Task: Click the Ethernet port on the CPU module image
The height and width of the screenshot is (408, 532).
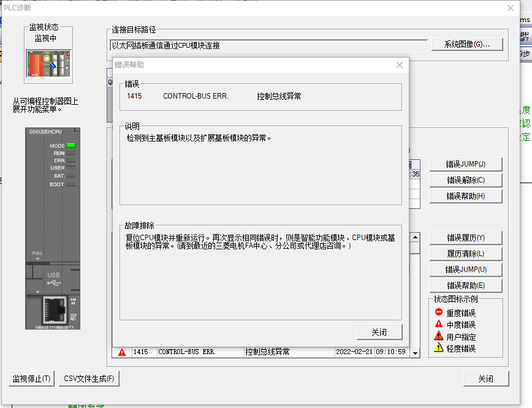Action: tap(54, 311)
